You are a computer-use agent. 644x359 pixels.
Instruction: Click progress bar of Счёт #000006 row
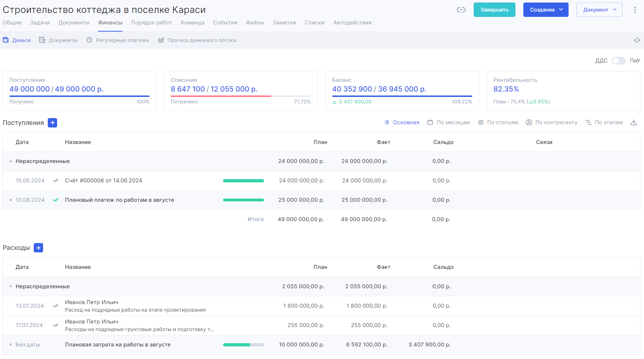point(244,181)
